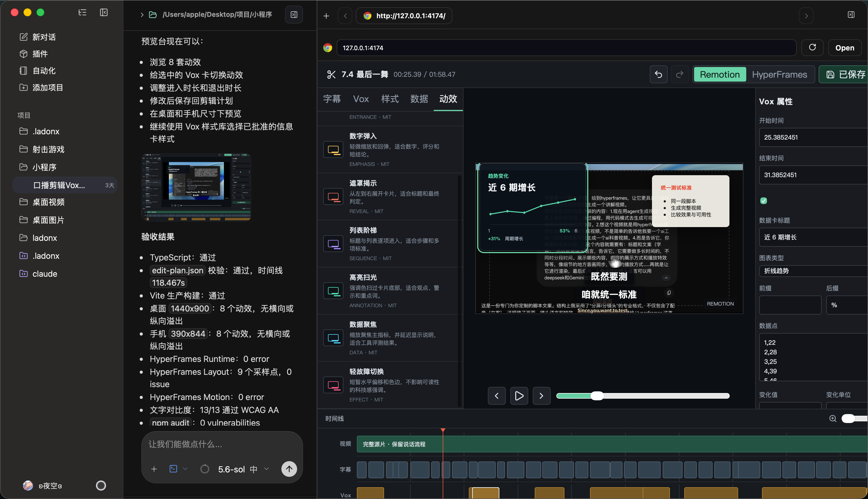Click the Open button
The height and width of the screenshot is (499, 868).
845,48
